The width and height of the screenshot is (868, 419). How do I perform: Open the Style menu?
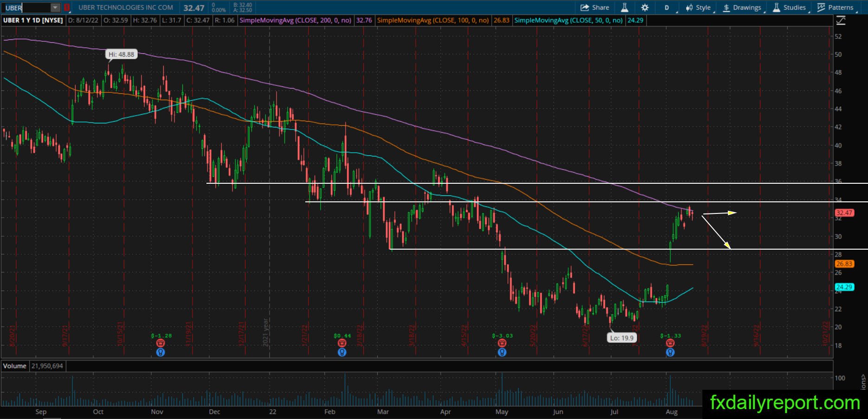pos(699,7)
